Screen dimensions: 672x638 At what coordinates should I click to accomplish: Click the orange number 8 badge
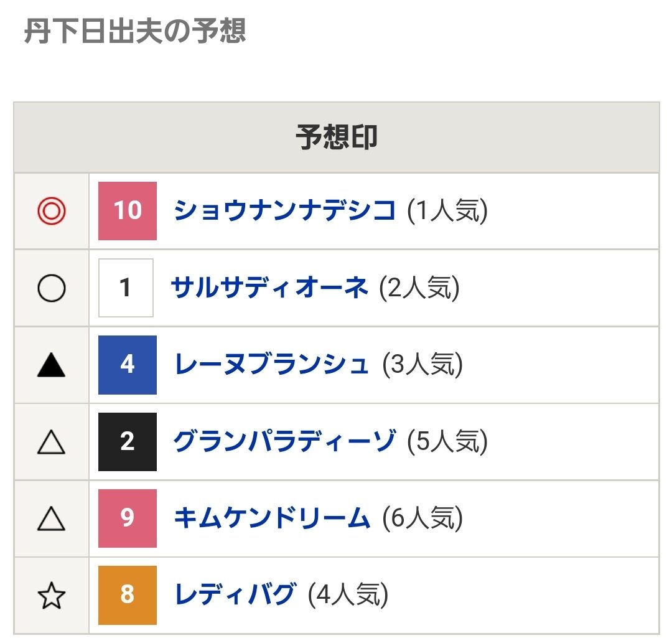128,595
